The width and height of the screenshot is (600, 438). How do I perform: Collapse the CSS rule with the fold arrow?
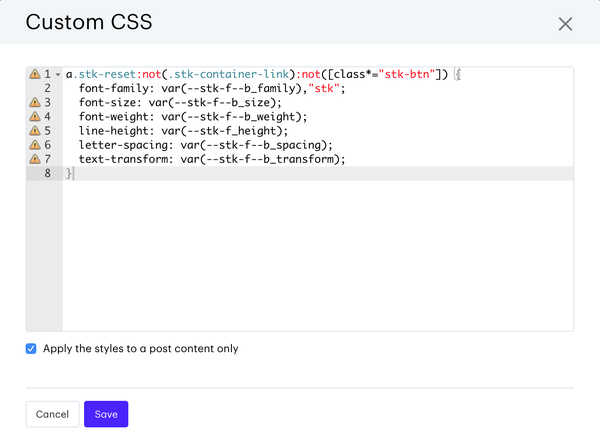pyautogui.click(x=58, y=75)
